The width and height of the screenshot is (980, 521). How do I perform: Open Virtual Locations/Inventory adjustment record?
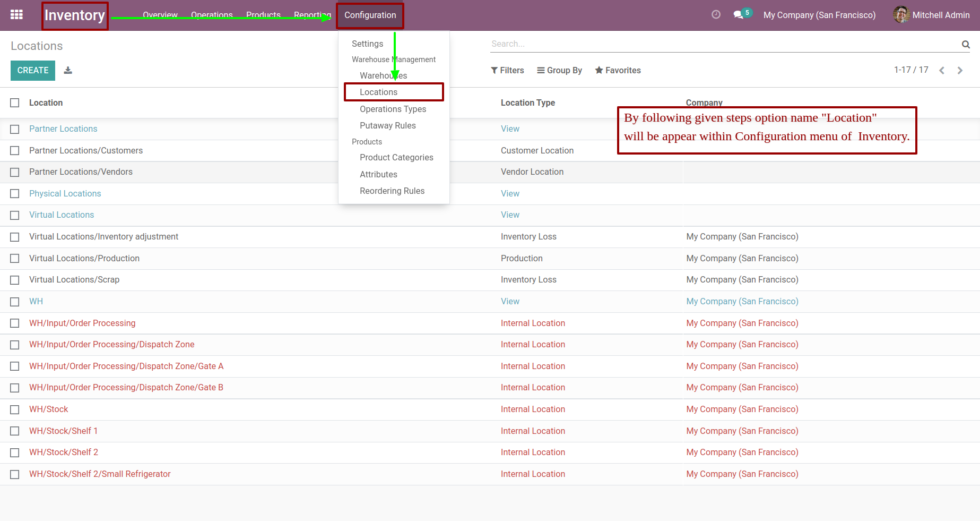click(103, 236)
